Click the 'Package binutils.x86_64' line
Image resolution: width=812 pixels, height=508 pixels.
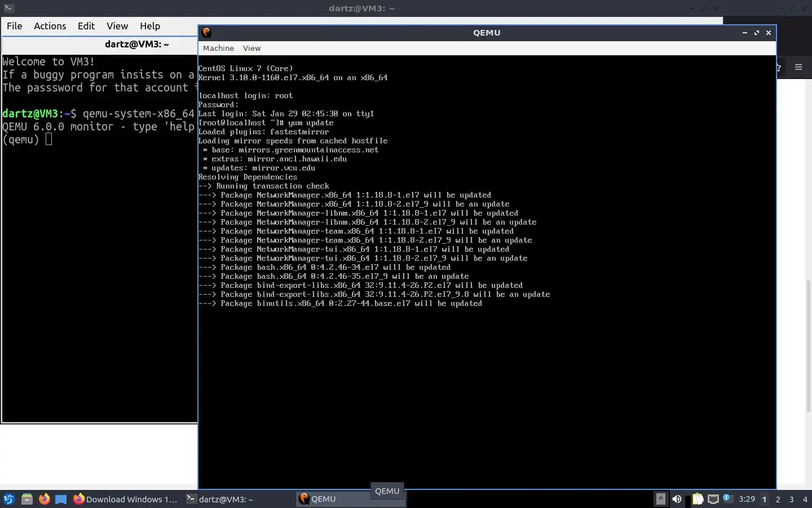[340, 303]
